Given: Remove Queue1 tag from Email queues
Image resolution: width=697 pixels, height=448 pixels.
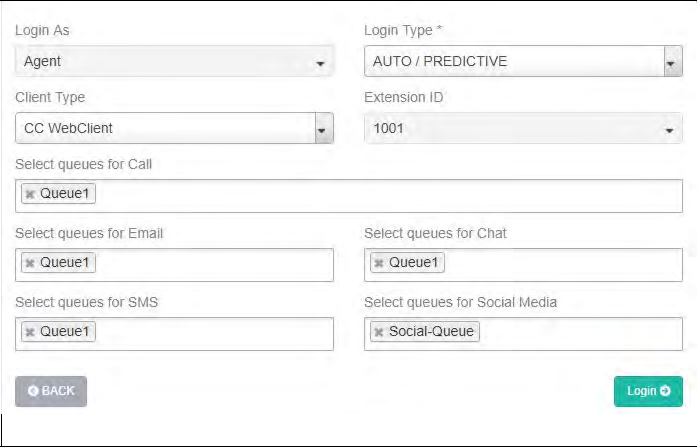Looking at the screenshot, I should (x=30, y=263).
